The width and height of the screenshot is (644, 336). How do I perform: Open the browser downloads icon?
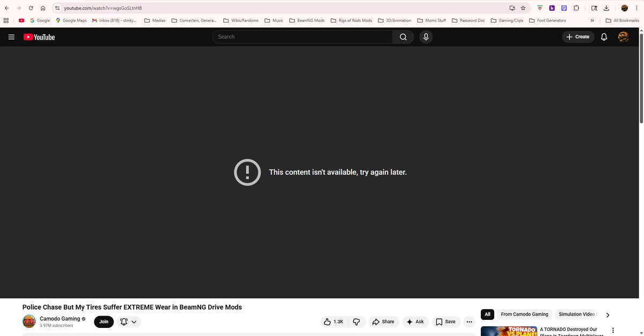pyautogui.click(x=606, y=8)
